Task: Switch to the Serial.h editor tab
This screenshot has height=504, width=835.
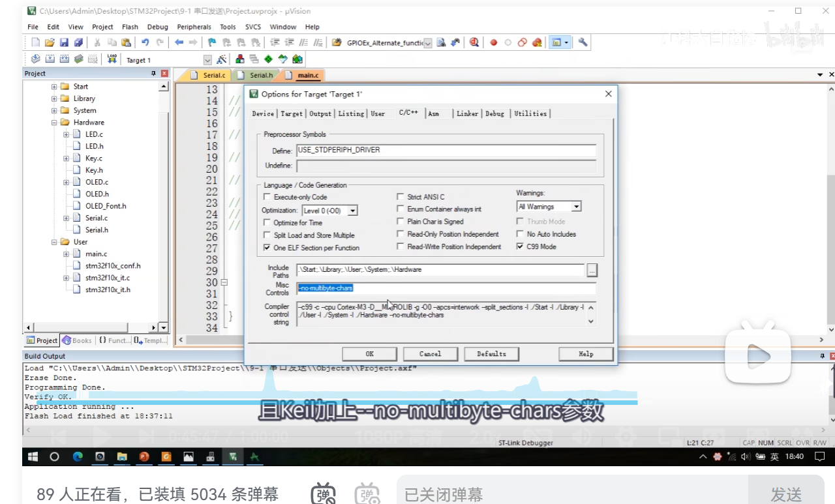Action: point(256,76)
